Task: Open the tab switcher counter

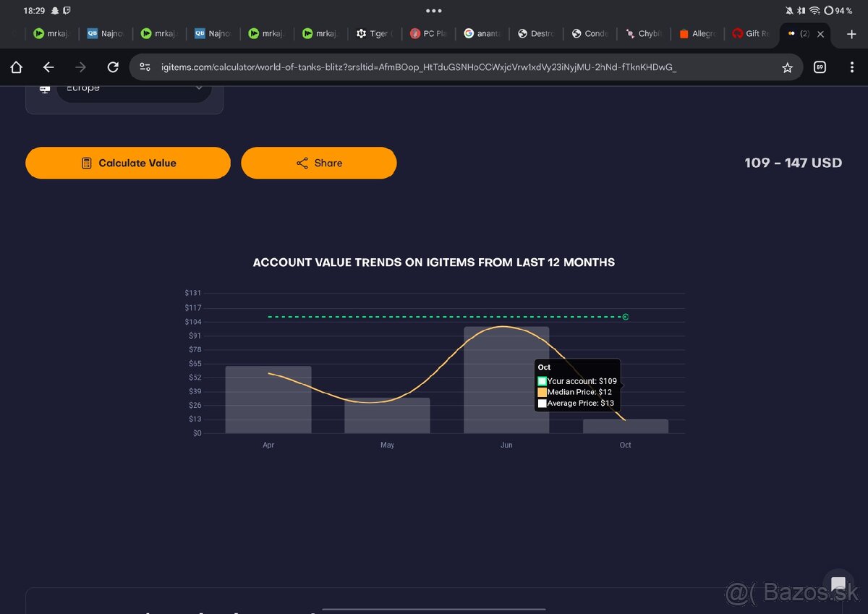Action: pos(820,67)
